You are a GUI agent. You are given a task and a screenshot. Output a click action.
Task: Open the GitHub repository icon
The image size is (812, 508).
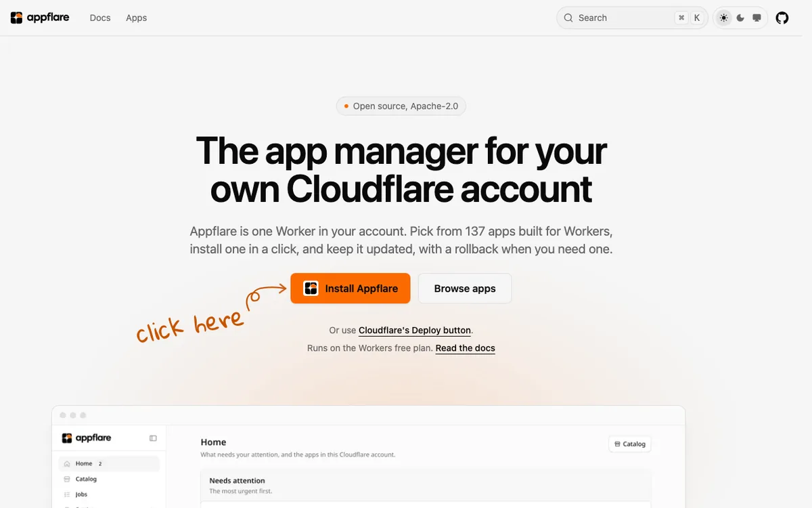tap(782, 18)
